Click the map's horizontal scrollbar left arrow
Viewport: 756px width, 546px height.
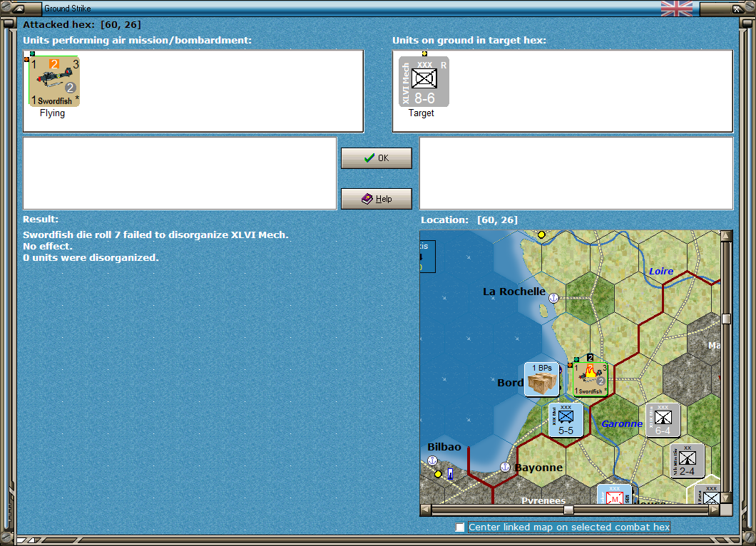pos(425,510)
